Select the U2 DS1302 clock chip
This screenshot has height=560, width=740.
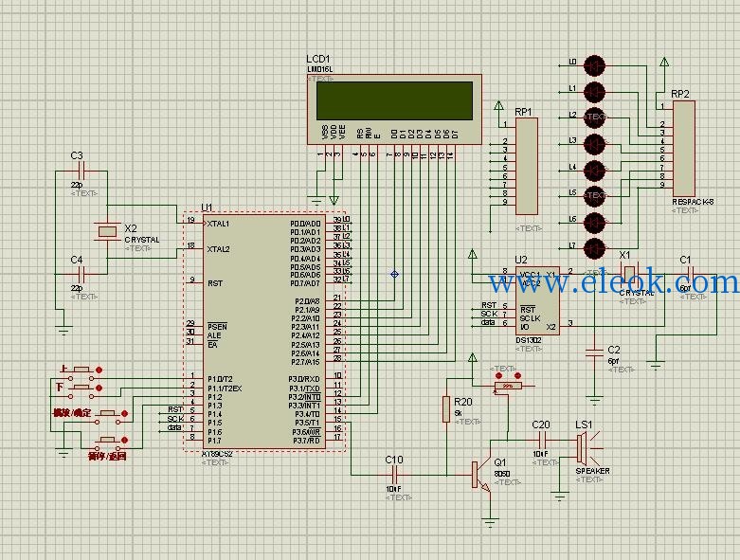[x=537, y=300]
